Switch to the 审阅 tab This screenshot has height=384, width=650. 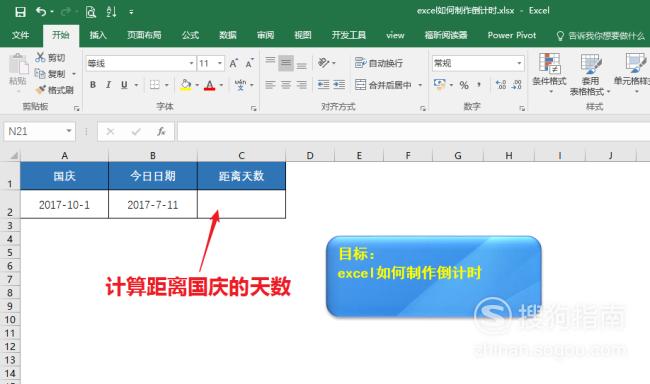[x=265, y=35]
